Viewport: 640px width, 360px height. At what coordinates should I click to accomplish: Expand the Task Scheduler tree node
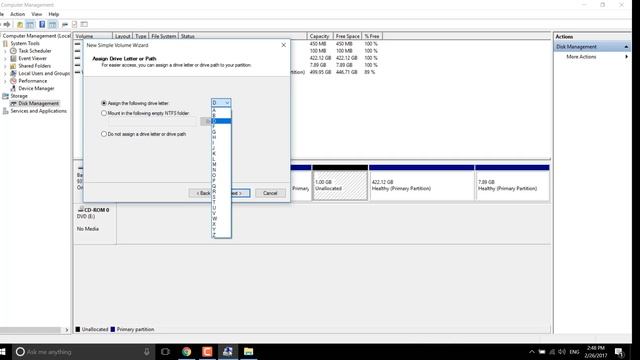coord(5,51)
